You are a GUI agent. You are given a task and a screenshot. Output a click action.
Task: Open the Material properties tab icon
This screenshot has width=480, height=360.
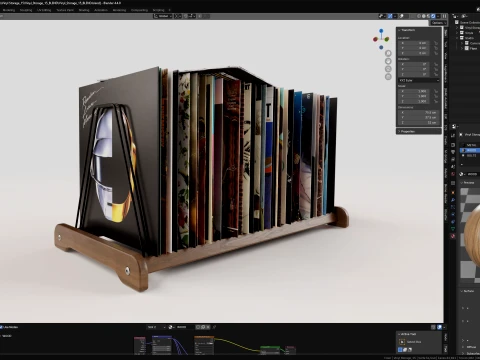[x=453, y=236]
